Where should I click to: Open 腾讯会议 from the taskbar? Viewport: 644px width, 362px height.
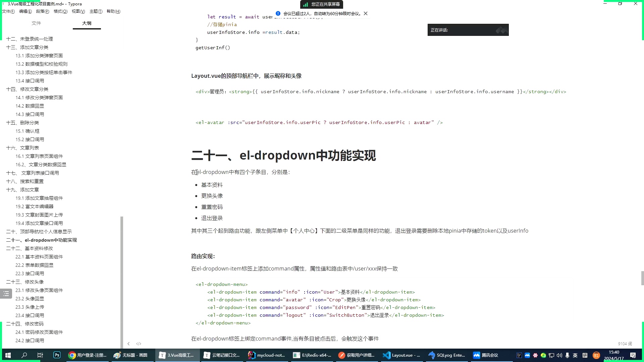click(486, 355)
